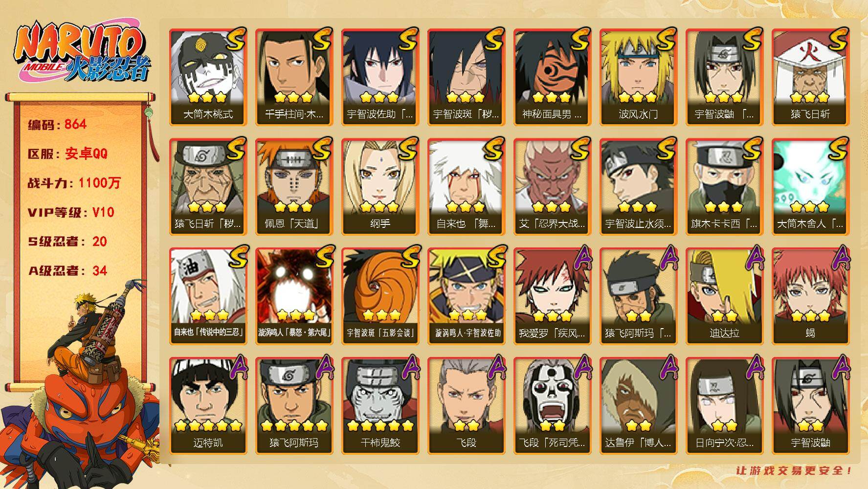Click the VIP等级 V10 label

tap(71, 212)
